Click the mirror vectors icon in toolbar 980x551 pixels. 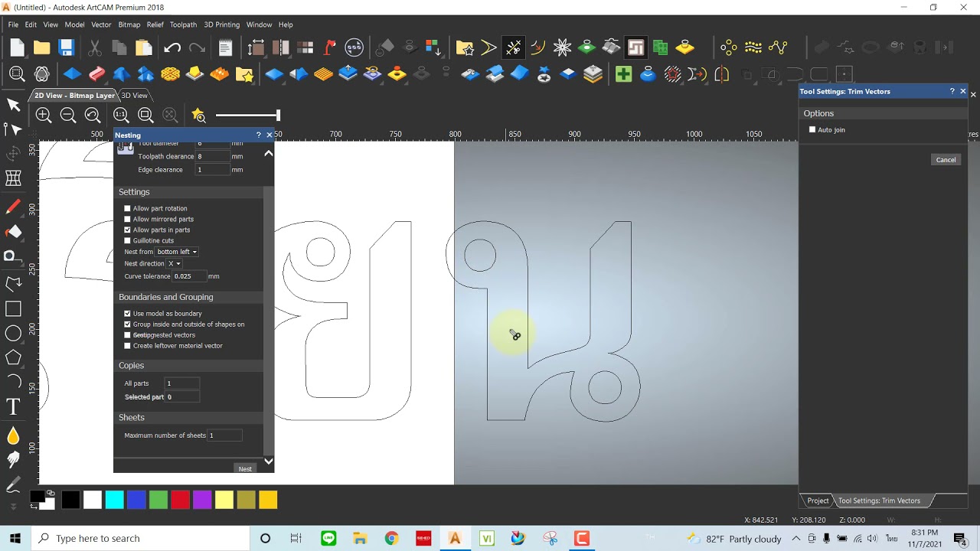(x=721, y=74)
